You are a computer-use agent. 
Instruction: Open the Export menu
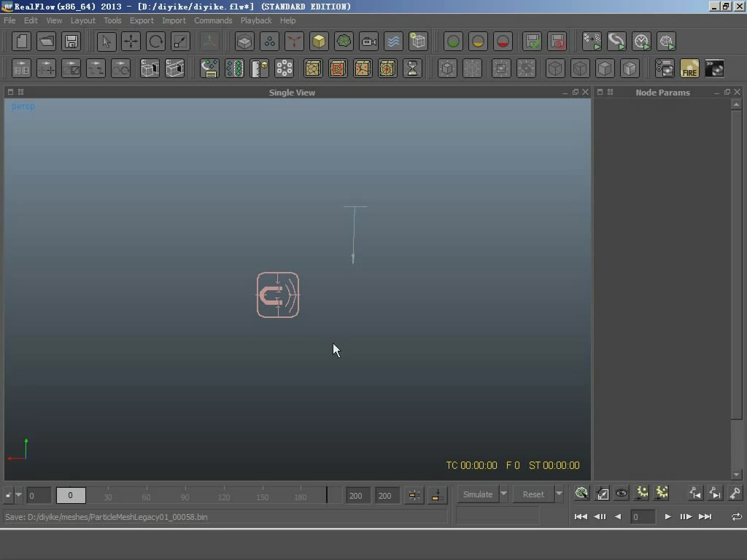click(x=142, y=20)
